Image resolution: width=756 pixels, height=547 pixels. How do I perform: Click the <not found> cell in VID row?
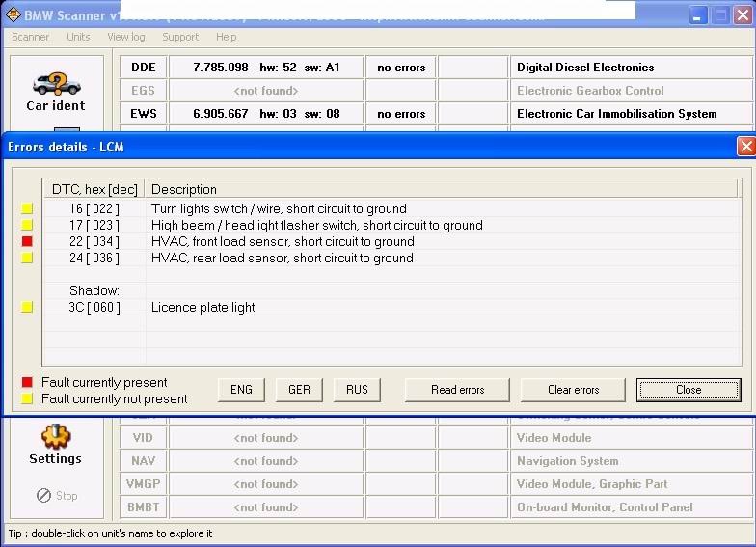click(266, 438)
